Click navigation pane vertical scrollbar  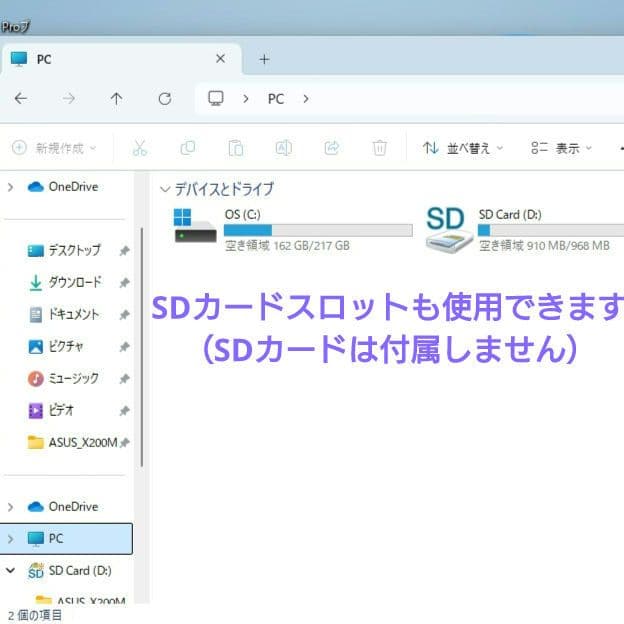coord(142,347)
